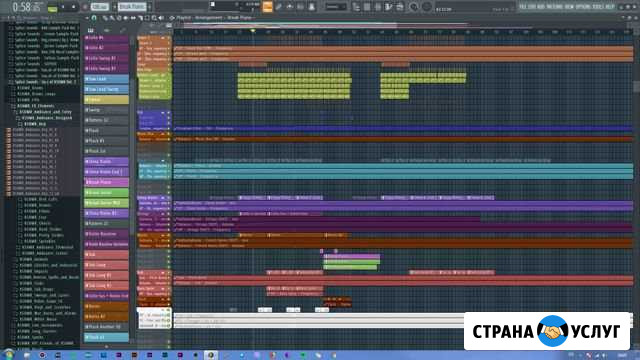This screenshot has width=640, height=360.
Task: Mute the top orange group track
Action: [169, 38]
